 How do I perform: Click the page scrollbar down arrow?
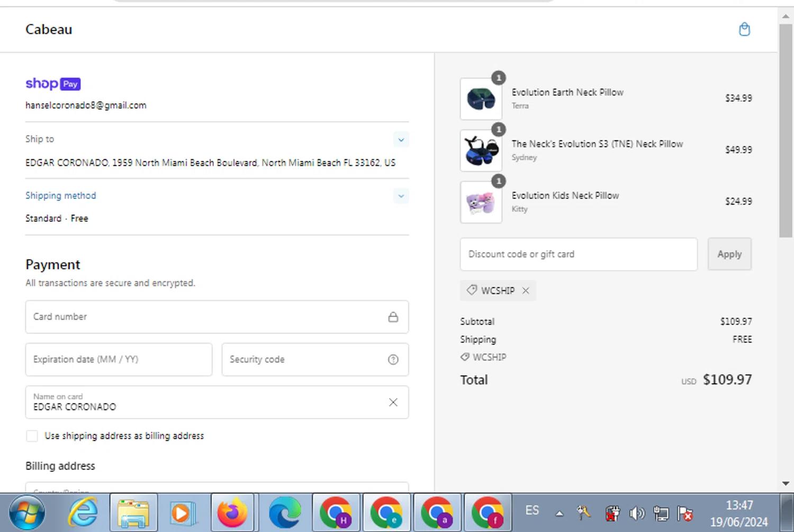tap(786, 483)
